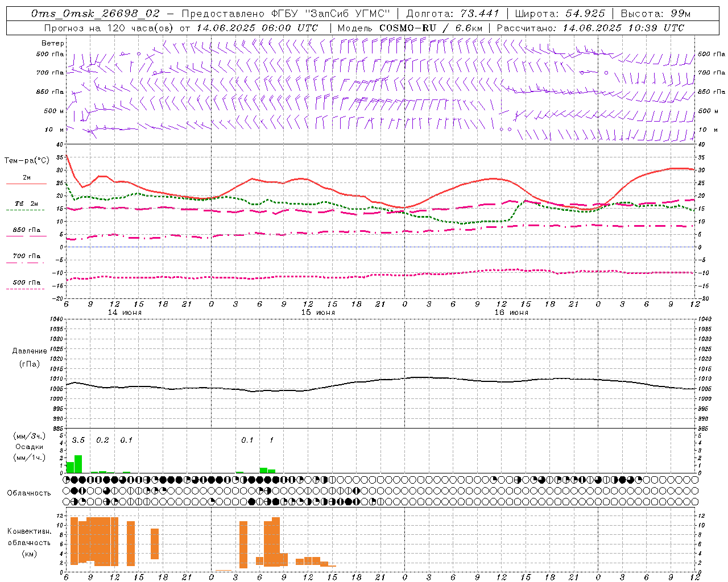
Task: Select the 2м temperature legend entry
Action: tap(27, 177)
